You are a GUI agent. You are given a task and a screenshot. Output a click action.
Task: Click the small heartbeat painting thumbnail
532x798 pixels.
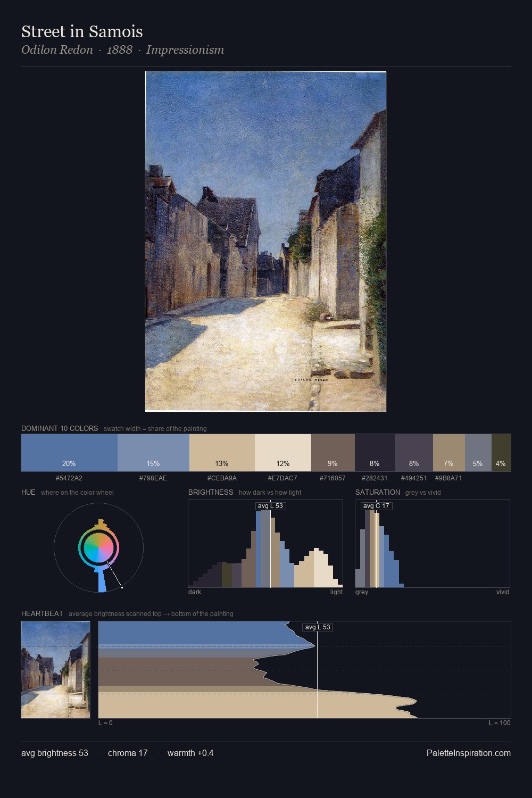coord(56,670)
